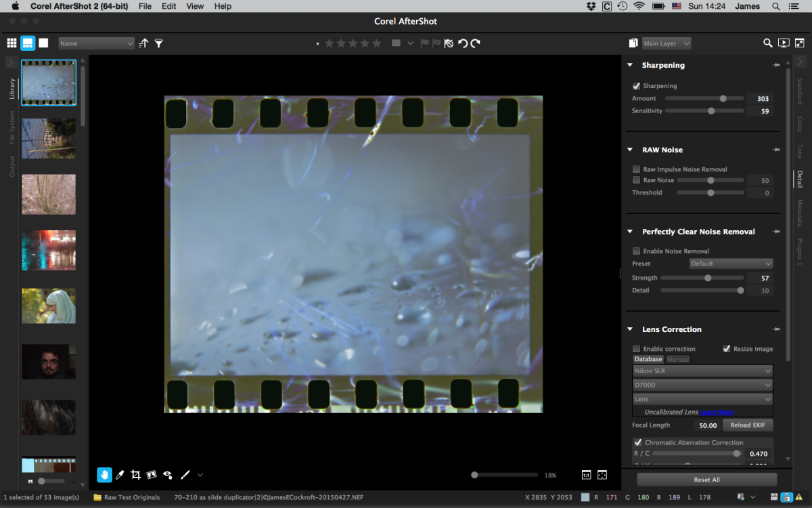This screenshot has height=508, width=812.
Task: Click the Reset All button
Action: pos(706,480)
